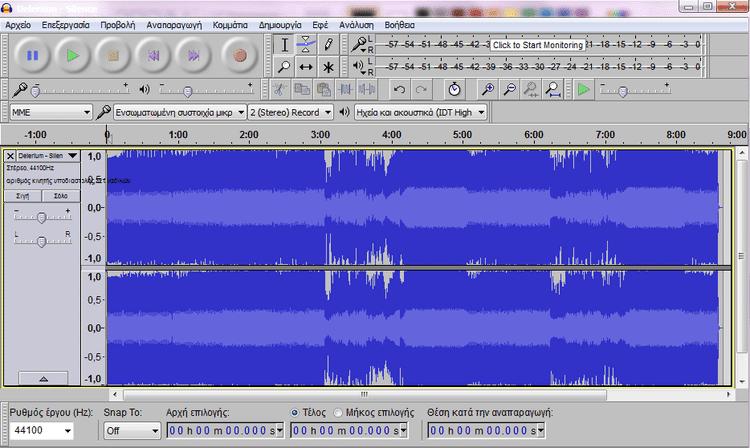Click the selection end time field
The image size is (750, 448).
point(349,431)
